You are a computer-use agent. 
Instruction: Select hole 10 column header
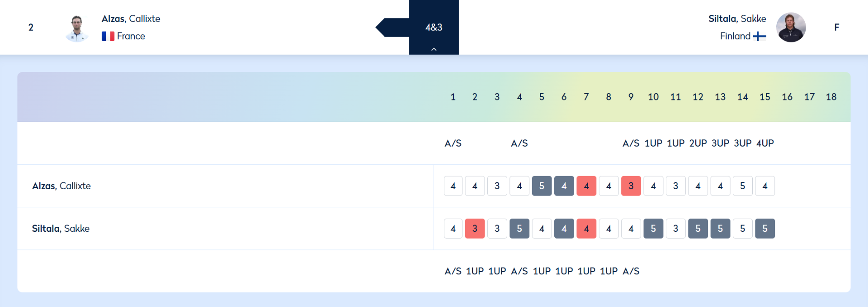[x=653, y=97]
